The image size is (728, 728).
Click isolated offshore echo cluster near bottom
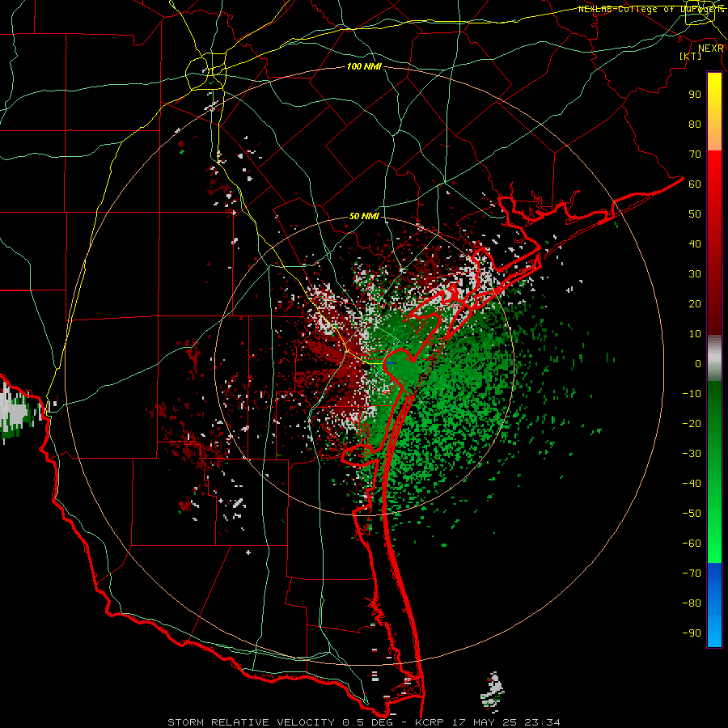(x=492, y=692)
